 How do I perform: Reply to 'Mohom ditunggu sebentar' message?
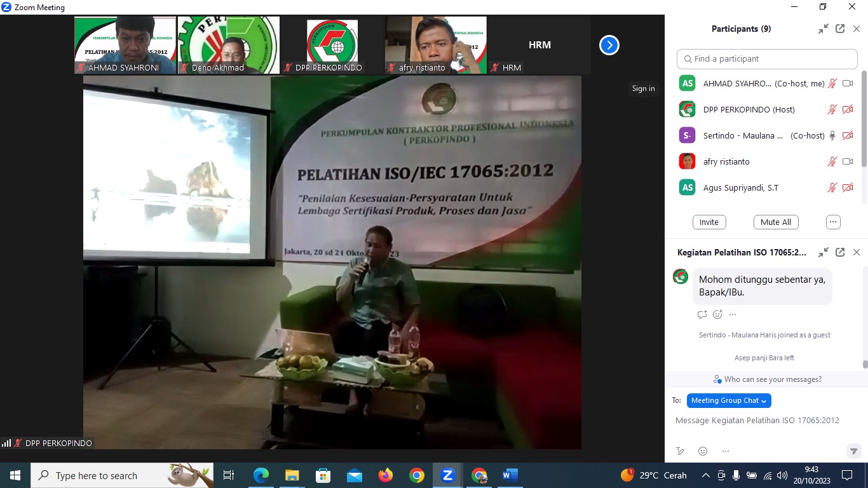pyautogui.click(x=702, y=315)
